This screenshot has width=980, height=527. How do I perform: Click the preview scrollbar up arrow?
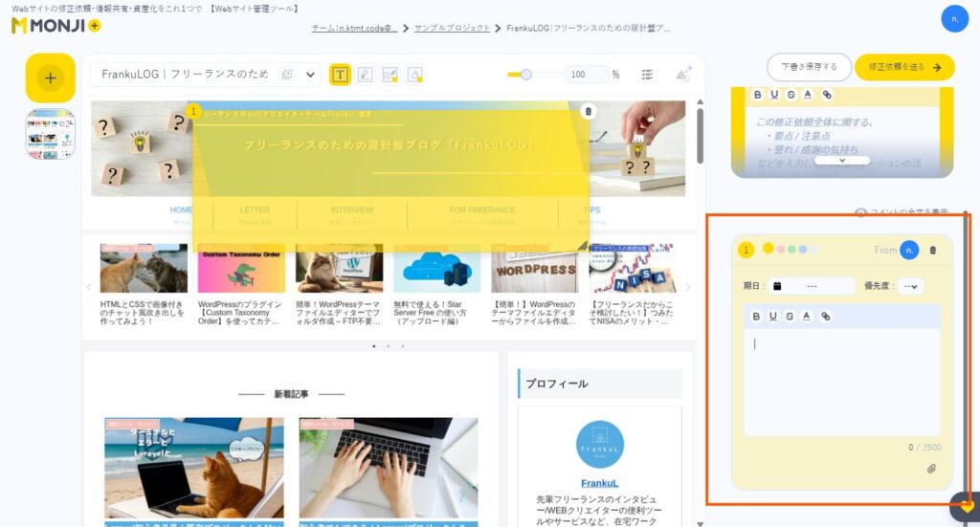click(700, 101)
